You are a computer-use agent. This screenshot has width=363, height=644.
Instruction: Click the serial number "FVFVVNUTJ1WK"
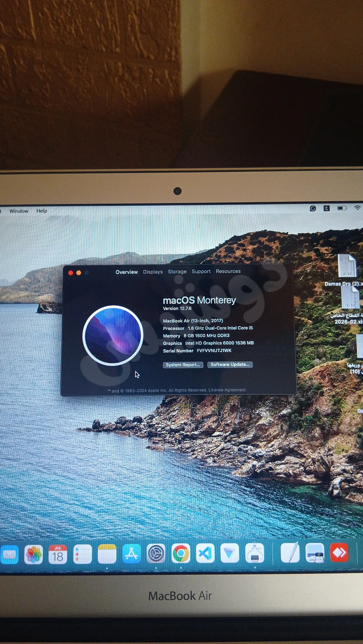(214, 351)
